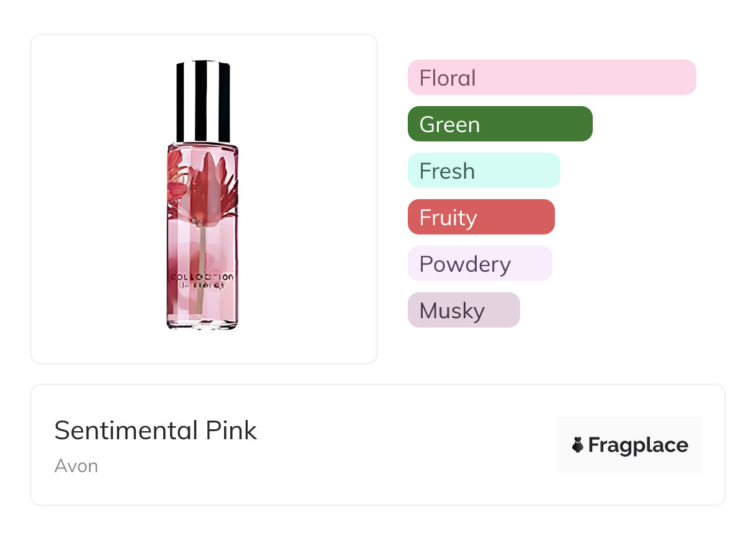This screenshot has width=756, height=536.
Task: Select the pink Floral accord bar
Action: [551, 78]
